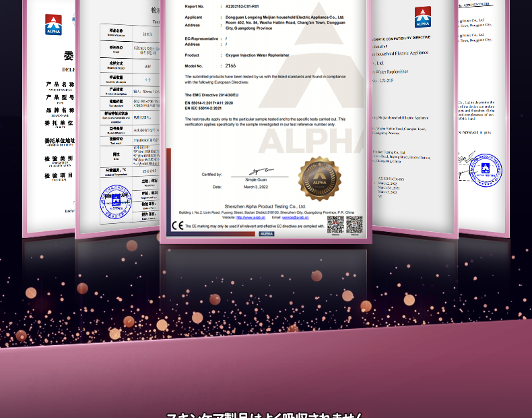Click the '品牌名称' label on left certificate
The image size is (532, 418).
(x=60, y=111)
